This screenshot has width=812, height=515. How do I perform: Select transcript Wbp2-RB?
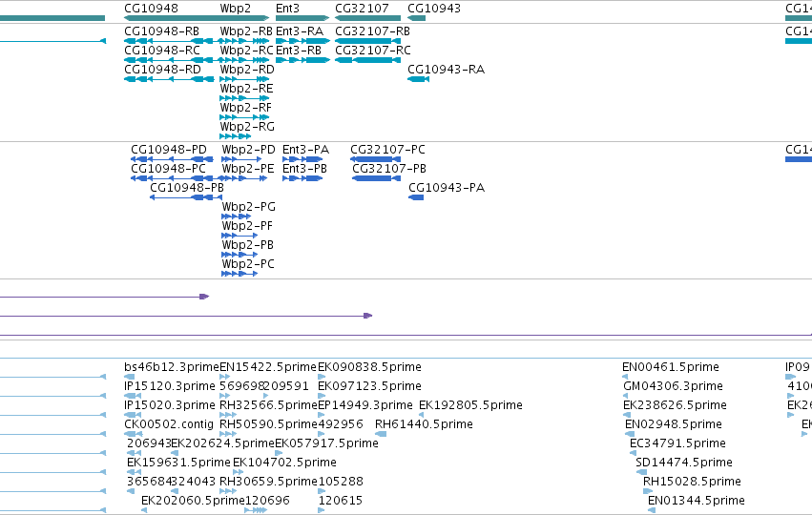pos(246,31)
